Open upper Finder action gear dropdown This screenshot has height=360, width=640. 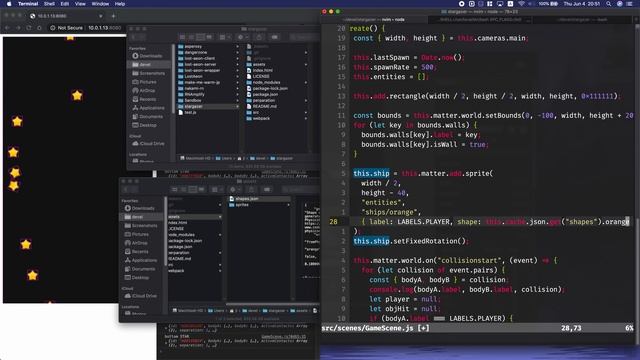click(x=243, y=37)
